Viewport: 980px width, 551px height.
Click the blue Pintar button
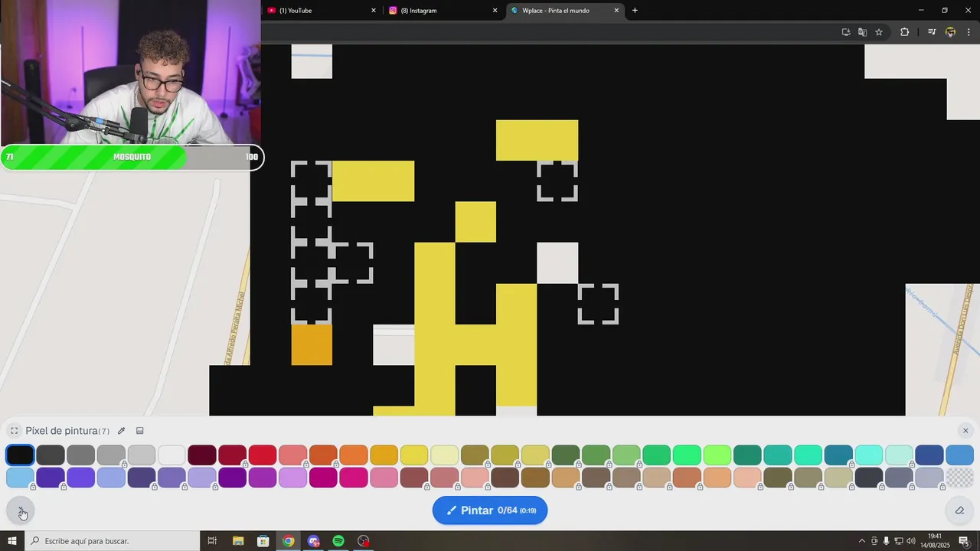click(x=490, y=510)
